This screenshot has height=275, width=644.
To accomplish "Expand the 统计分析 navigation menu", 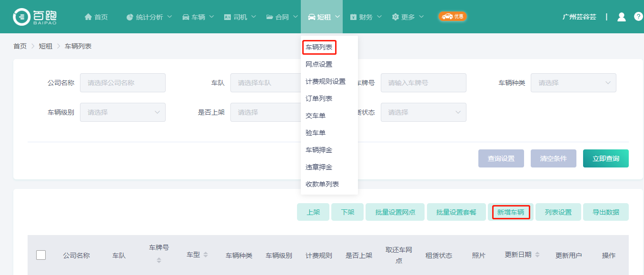I will tap(149, 17).
